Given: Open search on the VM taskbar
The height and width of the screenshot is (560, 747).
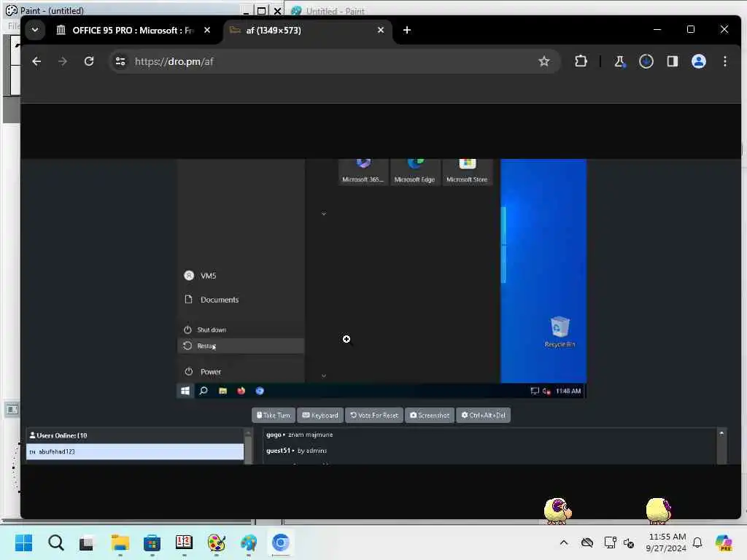Looking at the screenshot, I should (204, 391).
